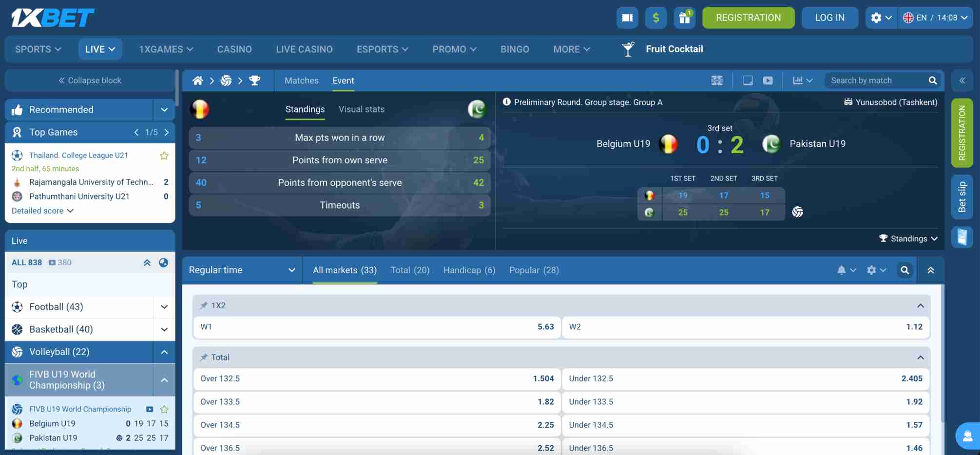Click the 1XBET logo

click(53, 18)
